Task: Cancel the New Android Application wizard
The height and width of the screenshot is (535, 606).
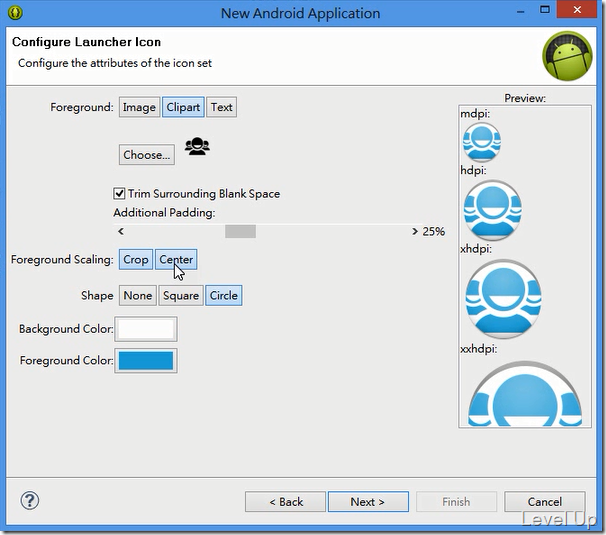Action: coord(545,502)
